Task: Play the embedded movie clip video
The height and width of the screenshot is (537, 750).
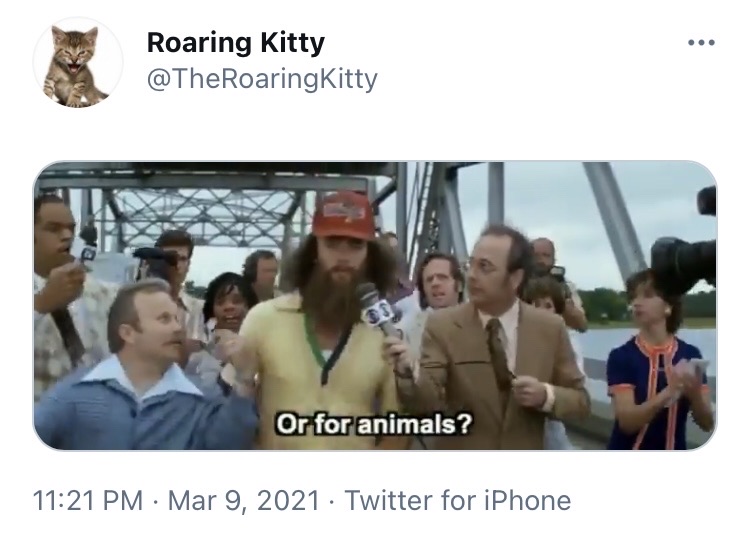Action: [375, 306]
